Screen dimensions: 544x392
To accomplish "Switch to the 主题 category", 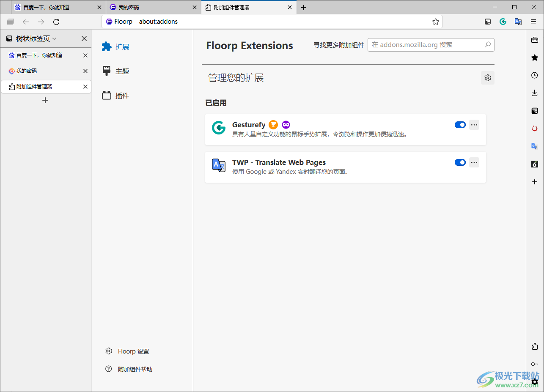I will [x=122, y=71].
